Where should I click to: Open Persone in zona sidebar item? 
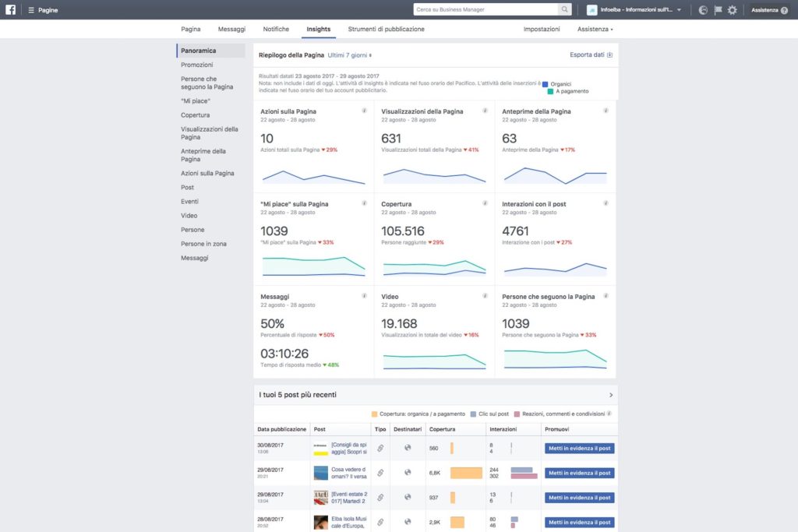coord(203,244)
